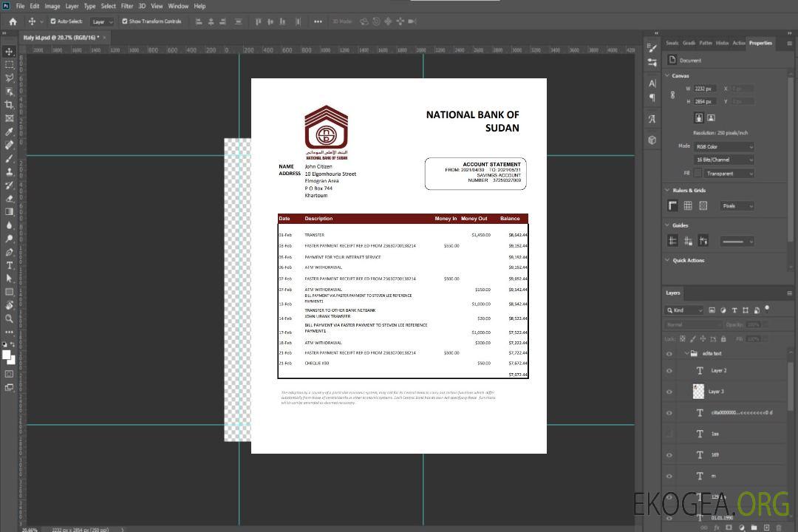Collapse the Canvas section

tap(667, 75)
